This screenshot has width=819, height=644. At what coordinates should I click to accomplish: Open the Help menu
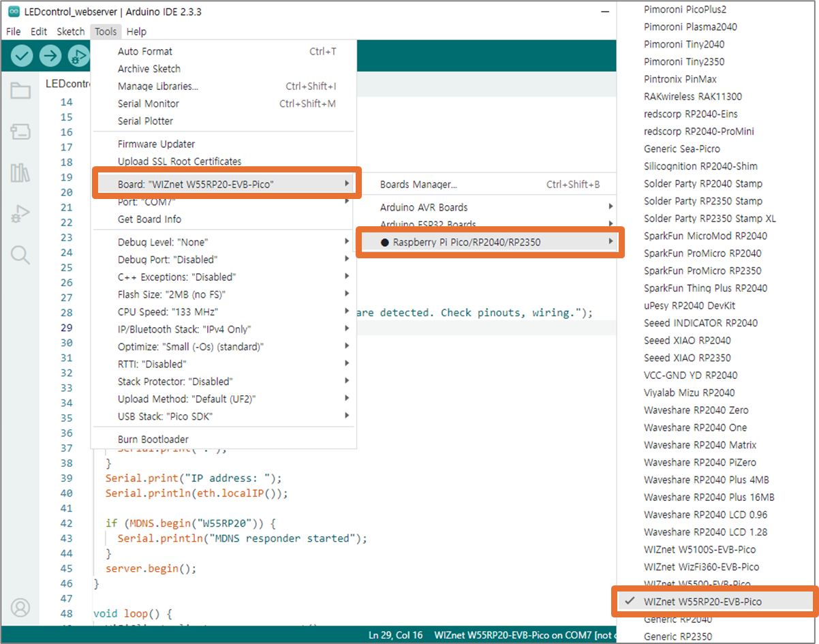click(136, 31)
